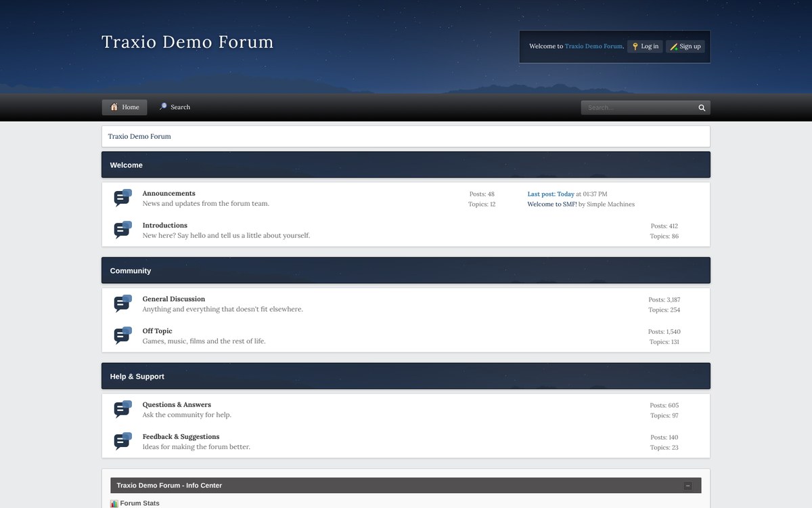
Task: Click the Introductions board speech-bubble icon
Action: click(x=122, y=230)
